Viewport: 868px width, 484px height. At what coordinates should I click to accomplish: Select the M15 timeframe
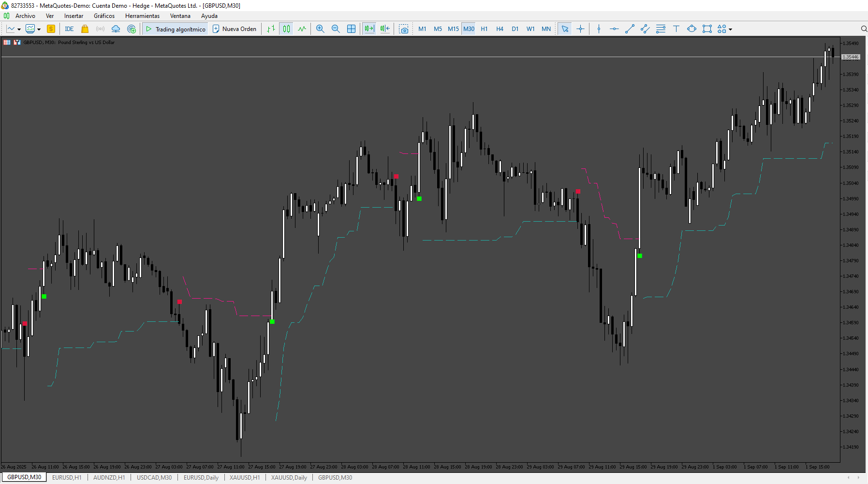[x=453, y=29]
